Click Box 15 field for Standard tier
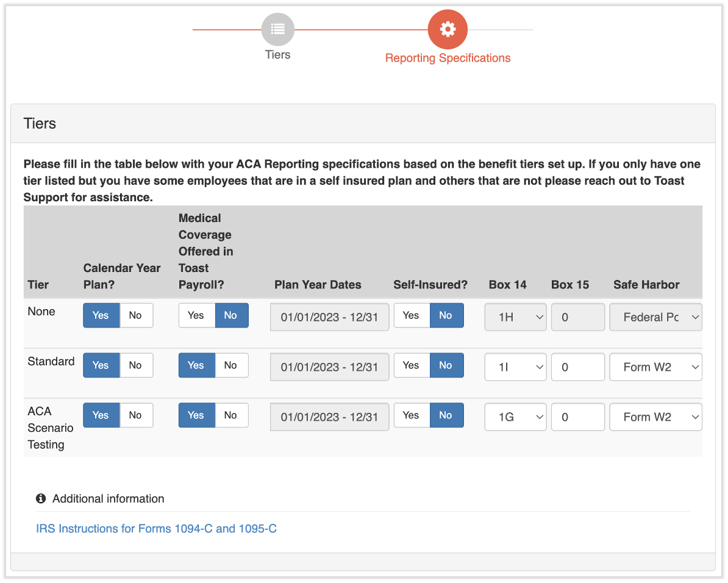 (577, 367)
